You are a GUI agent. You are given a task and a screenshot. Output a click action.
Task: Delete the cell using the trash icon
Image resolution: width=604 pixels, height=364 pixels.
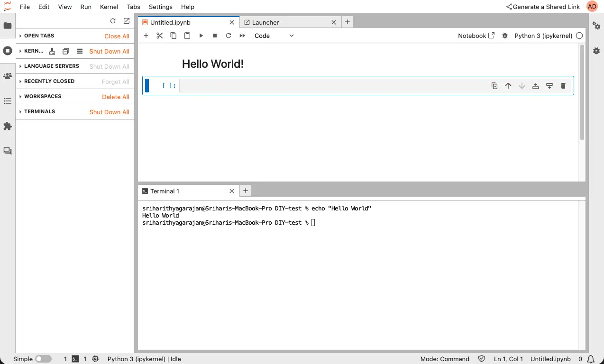(x=563, y=86)
